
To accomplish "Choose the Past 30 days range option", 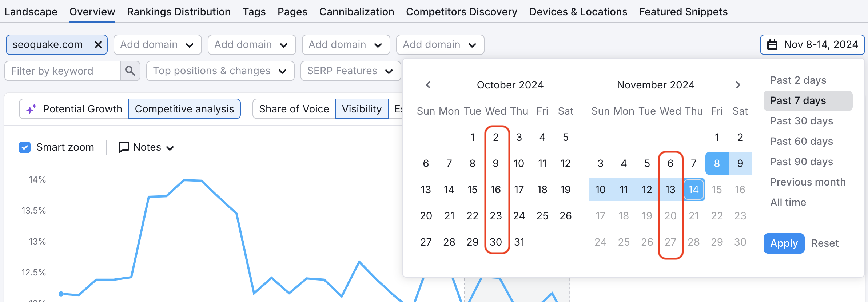I will point(801,121).
